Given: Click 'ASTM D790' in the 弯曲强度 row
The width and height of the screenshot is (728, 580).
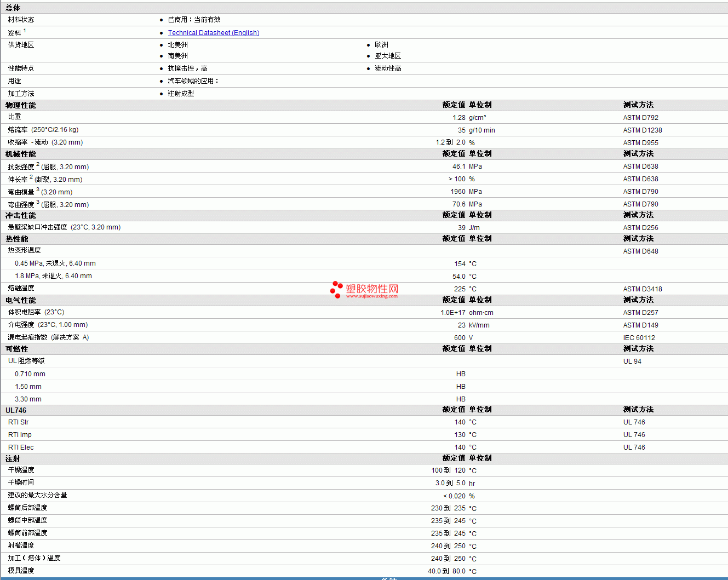Looking at the screenshot, I should [x=641, y=204].
